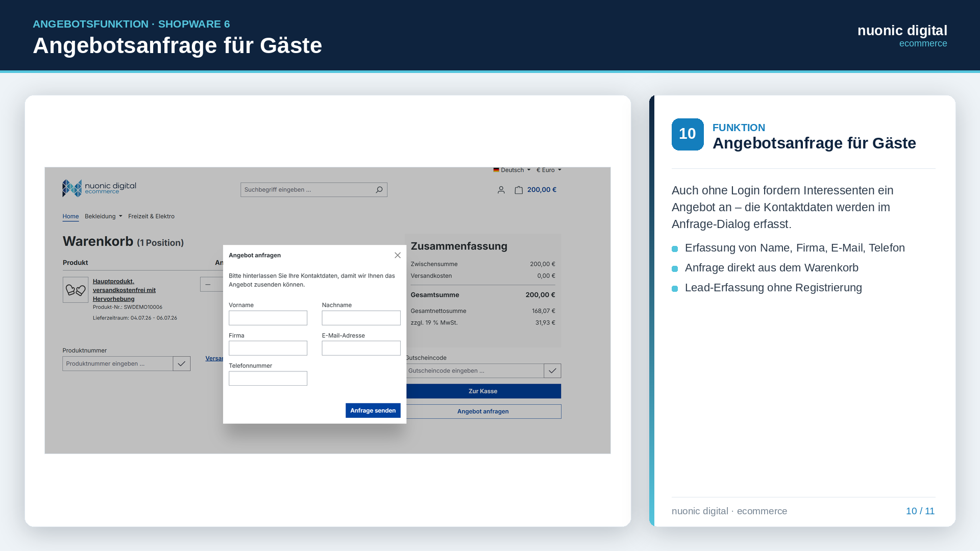Open the Freizeit & Elektro category

[x=151, y=216]
